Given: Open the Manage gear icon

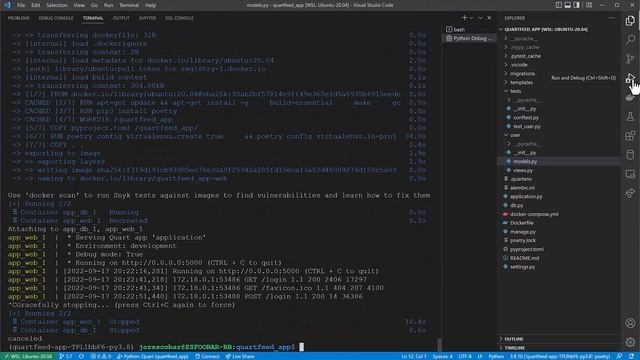Looking at the screenshot, I should (630, 342).
